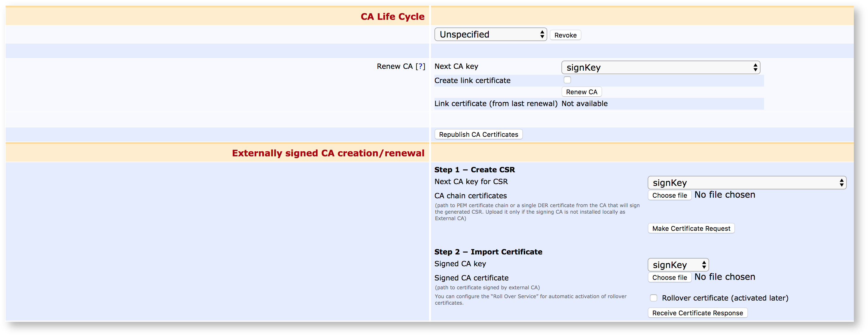Choose file for CA chain certificates
Viewport: 868px width, 336px height.
(x=669, y=195)
